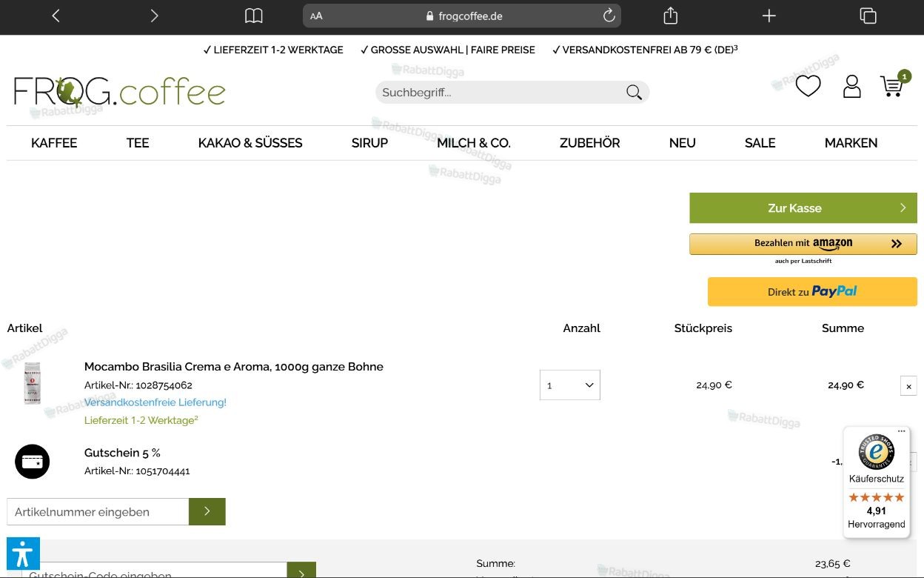Image resolution: width=924 pixels, height=578 pixels.
Task: Go to the NEU category
Action: [x=683, y=143]
